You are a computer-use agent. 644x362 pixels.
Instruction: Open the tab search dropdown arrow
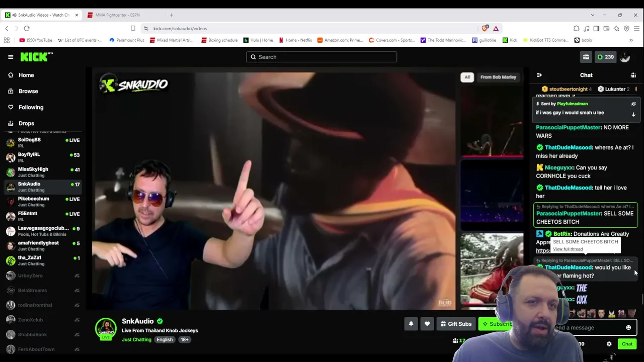[x=592, y=15]
